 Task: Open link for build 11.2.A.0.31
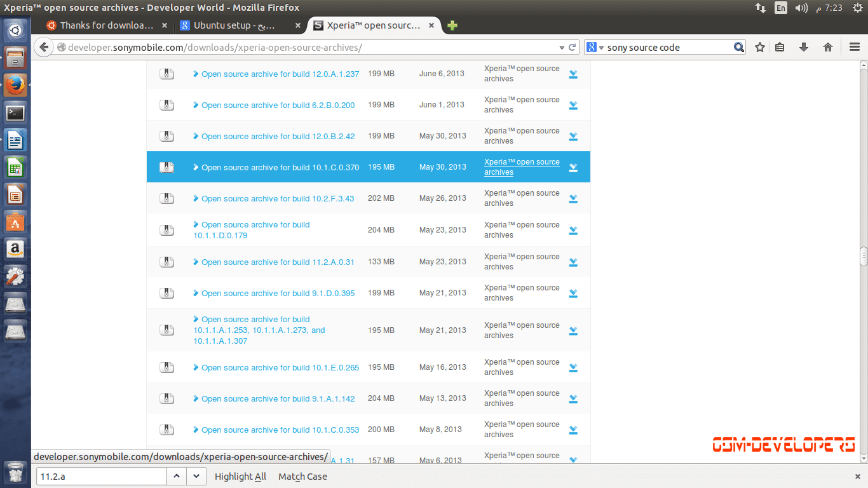coord(278,262)
